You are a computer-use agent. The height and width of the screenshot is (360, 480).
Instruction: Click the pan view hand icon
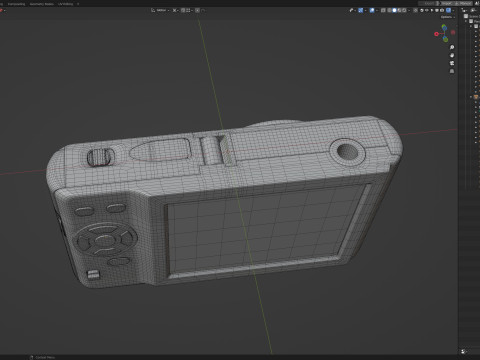[x=452, y=55]
